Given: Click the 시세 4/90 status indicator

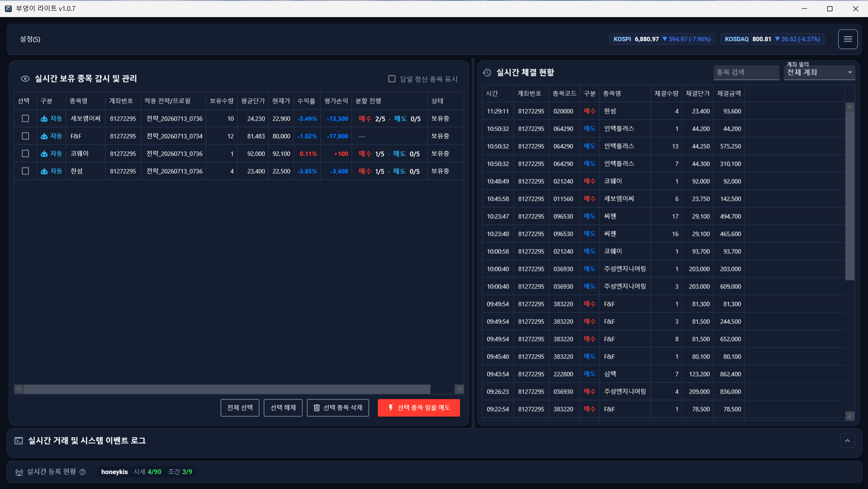Looking at the screenshot, I should pos(147,472).
